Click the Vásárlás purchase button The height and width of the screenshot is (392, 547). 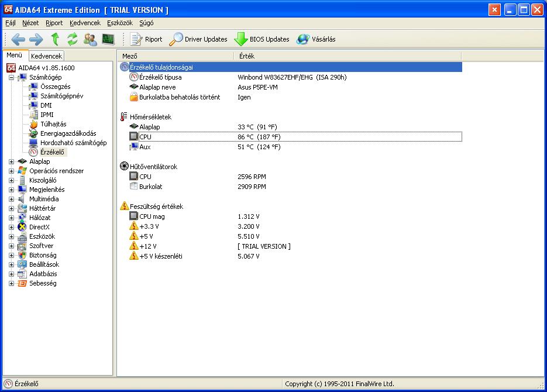pyautogui.click(x=316, y=39)
